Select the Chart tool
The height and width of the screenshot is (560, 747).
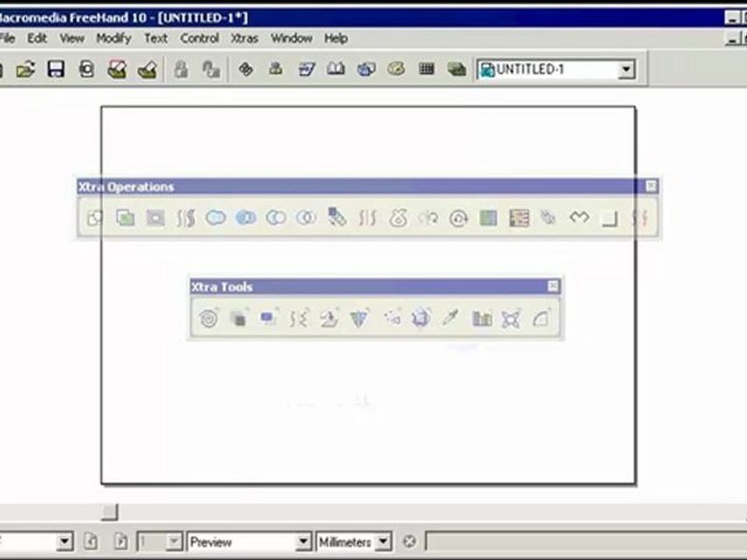coord(482,318)
